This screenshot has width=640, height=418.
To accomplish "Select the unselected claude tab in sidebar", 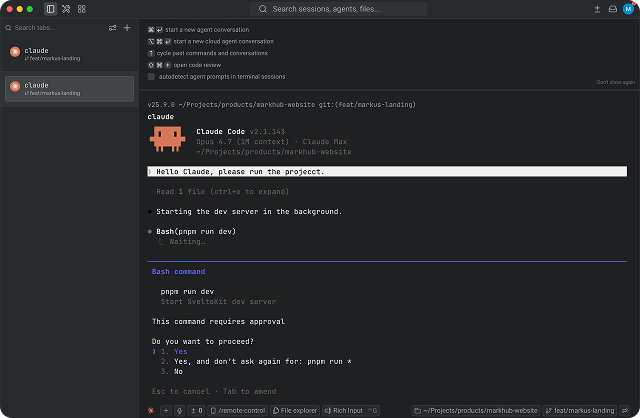I will pyautogui.click(x=69, y=54).
